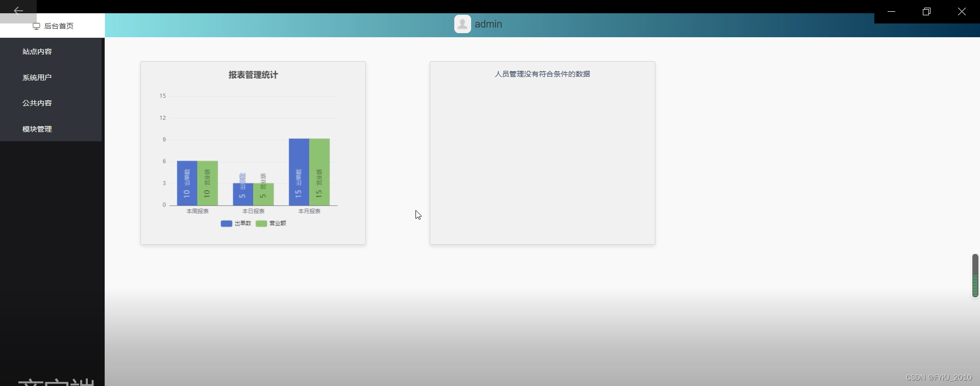Select the green 本日报表 bar
This screenshot has height=386, width=980.
[x=263, y=194]
